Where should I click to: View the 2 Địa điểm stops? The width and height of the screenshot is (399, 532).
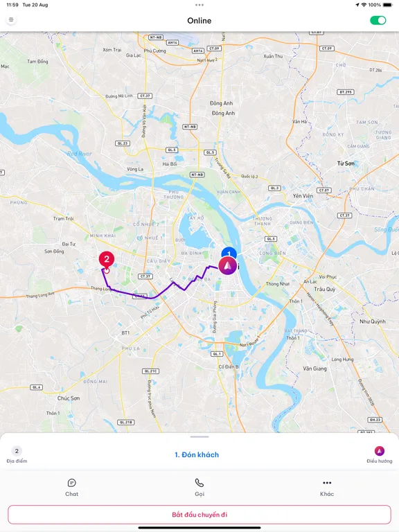(x=17, y=454)
